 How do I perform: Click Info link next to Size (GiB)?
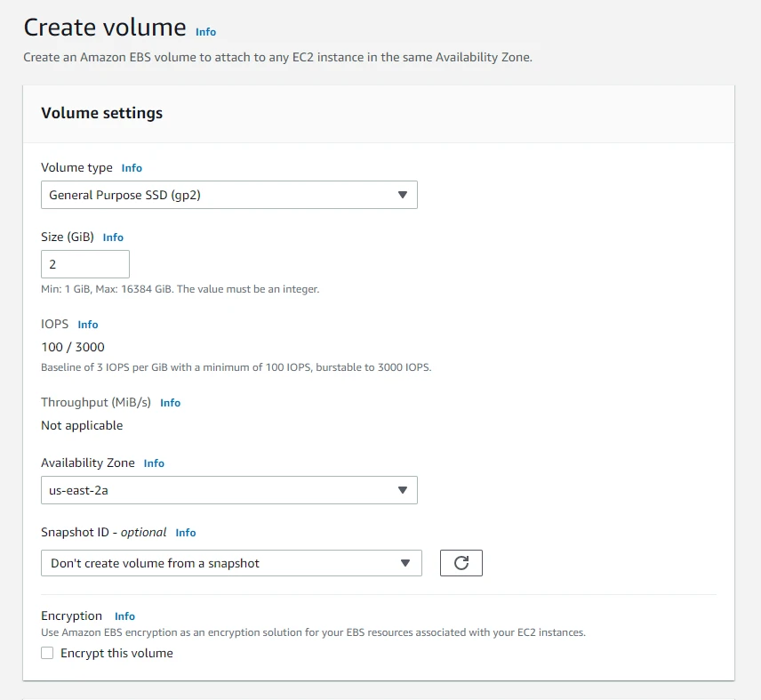click(113, 237)
